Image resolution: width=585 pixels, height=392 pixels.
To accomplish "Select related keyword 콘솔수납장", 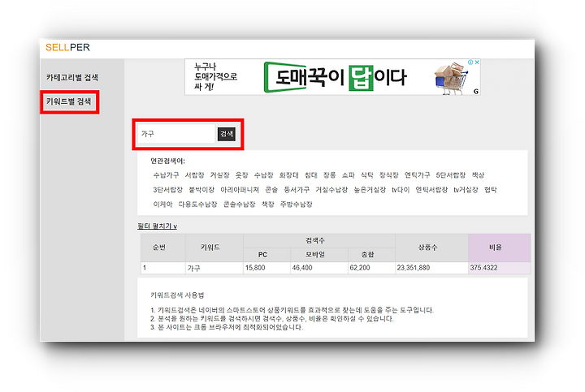I will [x=239, y=205].
